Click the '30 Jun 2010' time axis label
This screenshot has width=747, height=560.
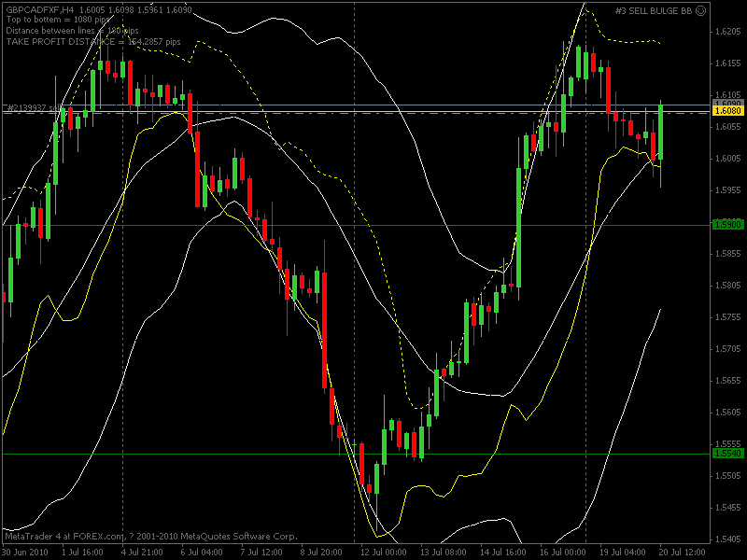click(x=26, y=553)
